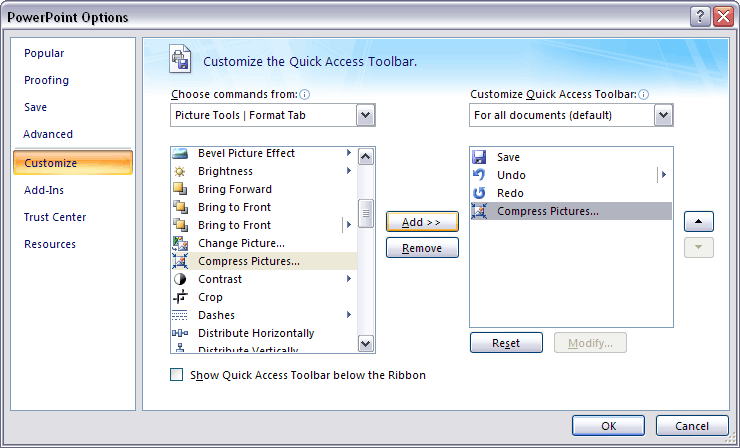Click the Customize Quick Access Toolbar header icon
The height and width of the screenshot is (448, 740).
[180, 59]
